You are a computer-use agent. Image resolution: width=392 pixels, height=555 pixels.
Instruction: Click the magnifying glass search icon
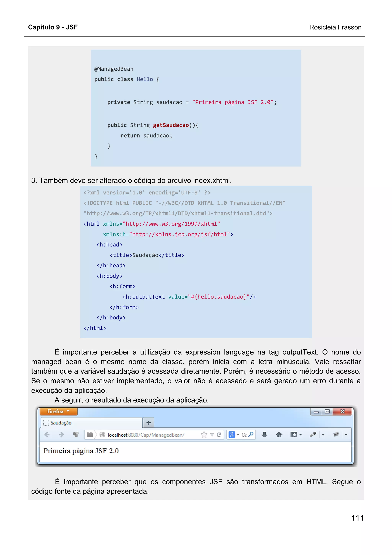251,434
